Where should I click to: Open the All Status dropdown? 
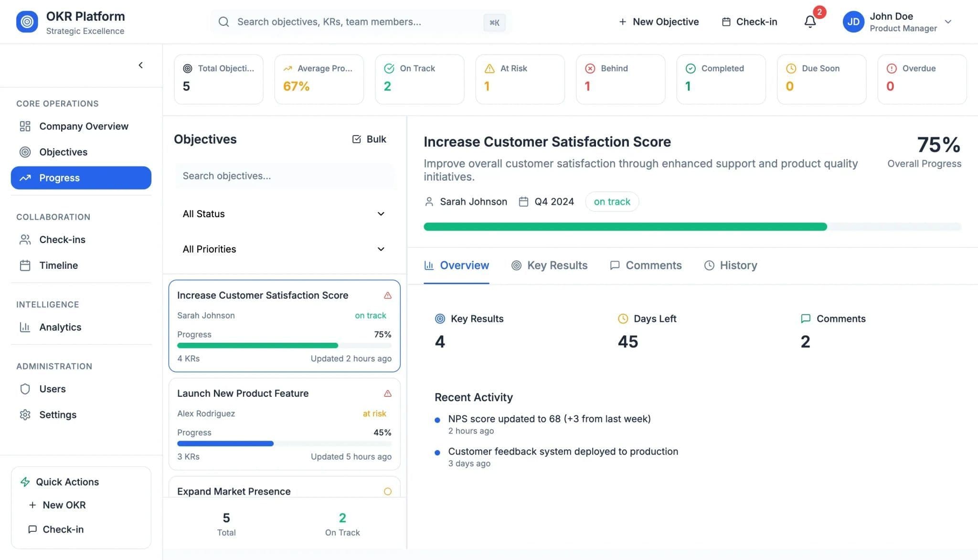(284, 214)
